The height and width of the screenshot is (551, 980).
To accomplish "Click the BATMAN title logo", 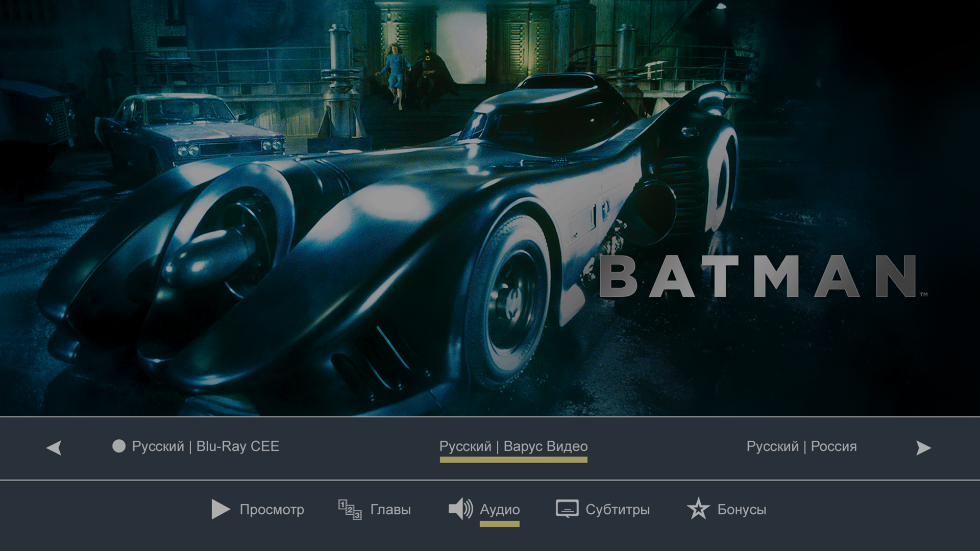I will (763, 276).
